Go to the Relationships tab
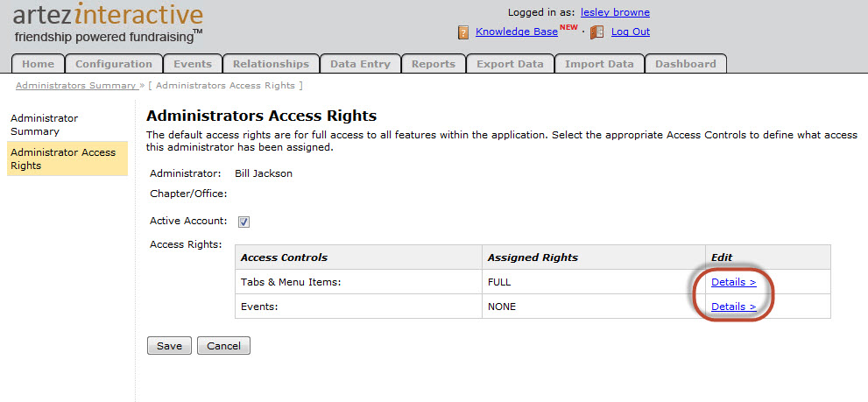Image resolution: width=868 pixels, height=402 pixels. coord(271,64)
